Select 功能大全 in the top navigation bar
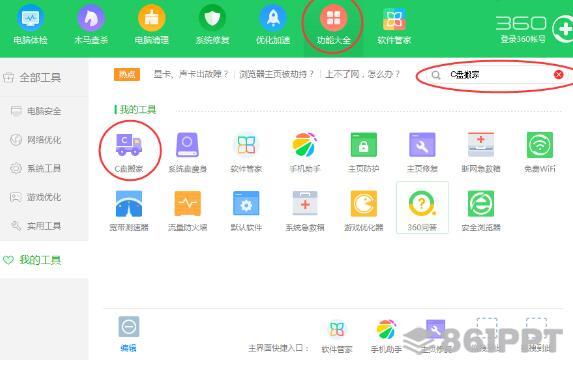573x365 pixels. [x=333, y=26]
